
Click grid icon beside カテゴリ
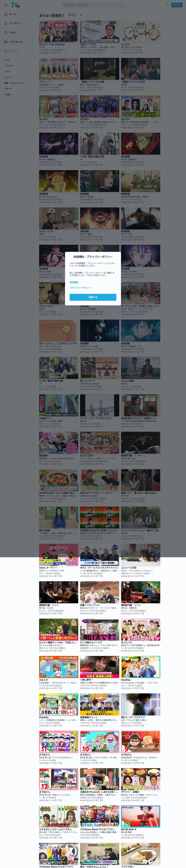6,51
